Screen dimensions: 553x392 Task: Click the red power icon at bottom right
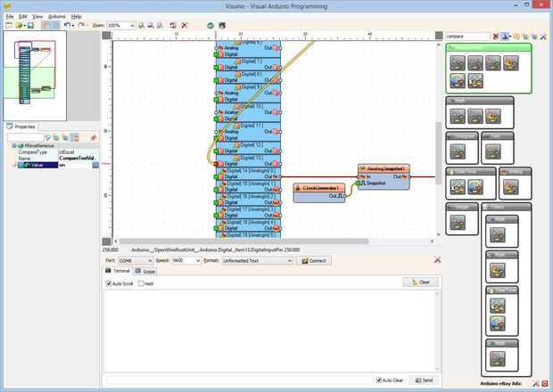click(545, 384)
